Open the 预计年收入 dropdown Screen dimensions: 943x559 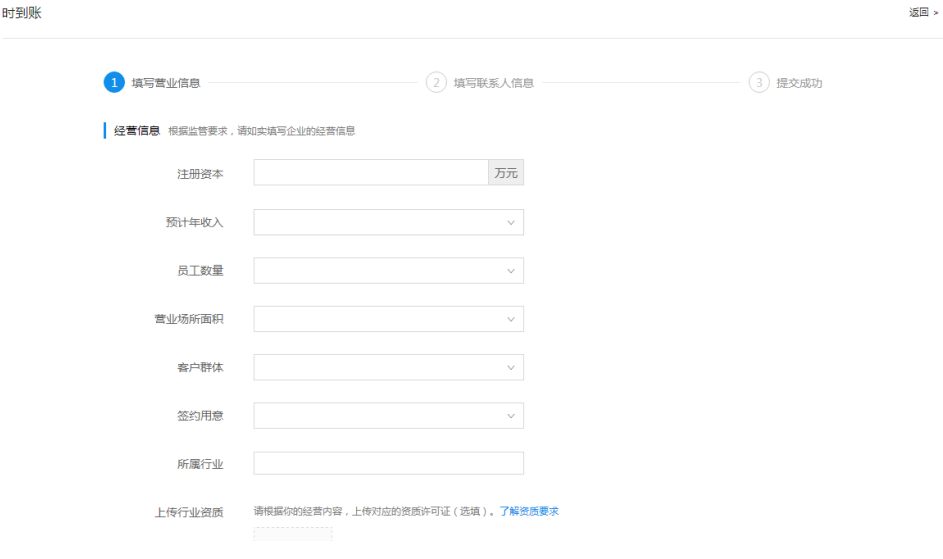(x=388, y=222)
